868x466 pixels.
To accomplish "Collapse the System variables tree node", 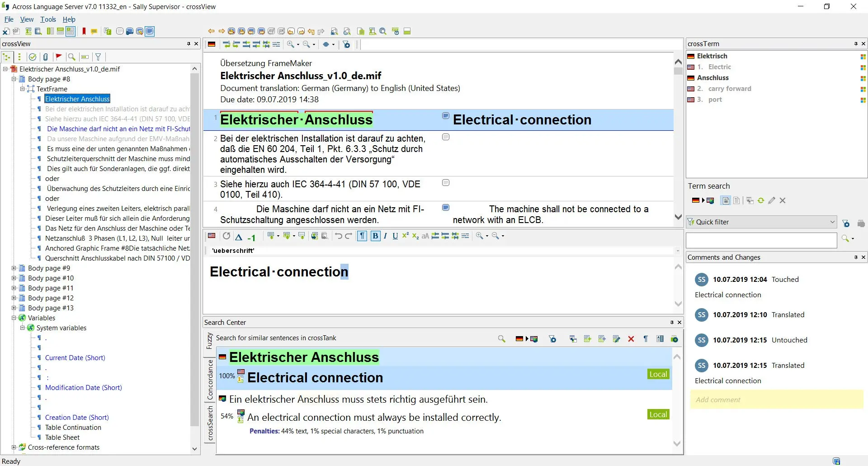I will 22,328.
